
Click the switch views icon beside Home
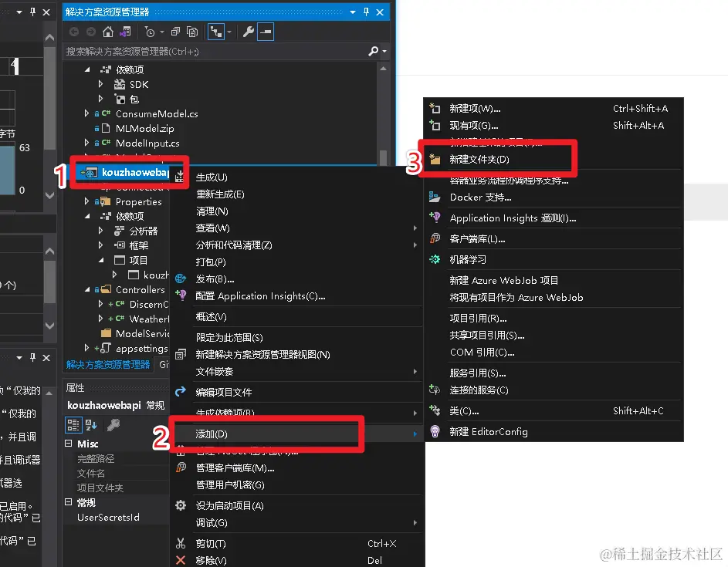click(x=125, y=32)
